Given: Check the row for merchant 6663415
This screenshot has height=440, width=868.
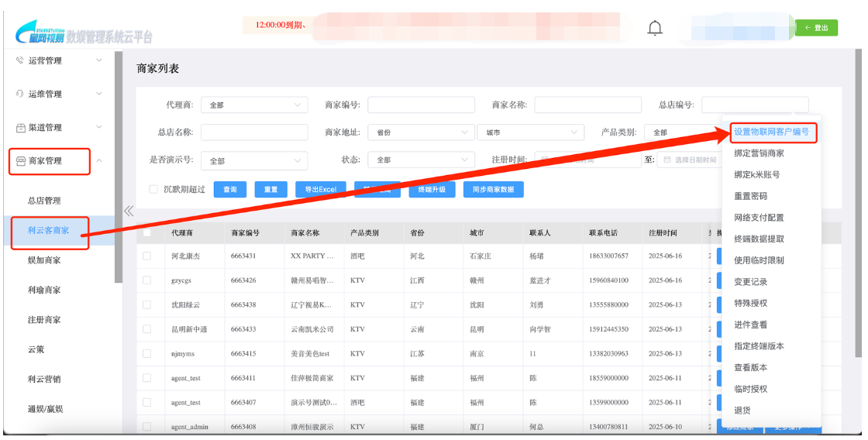Looking at the screenshot, I should (x=146, y=353).
